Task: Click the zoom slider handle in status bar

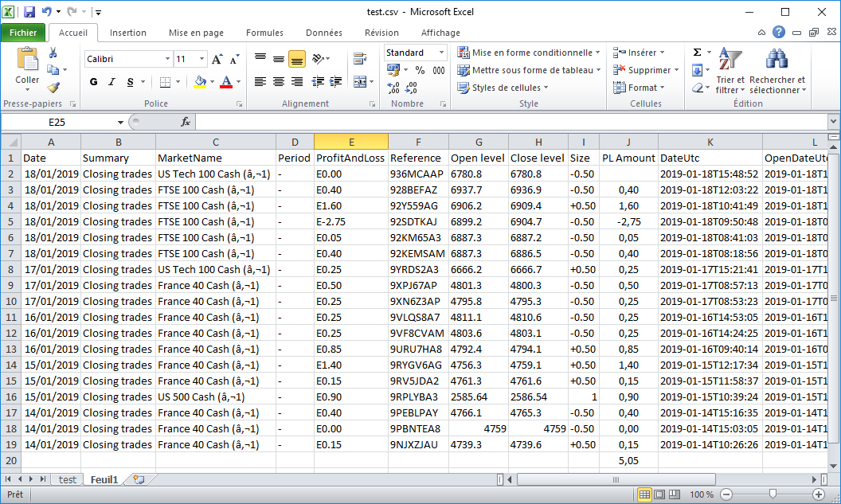Action: coord(772,494)
